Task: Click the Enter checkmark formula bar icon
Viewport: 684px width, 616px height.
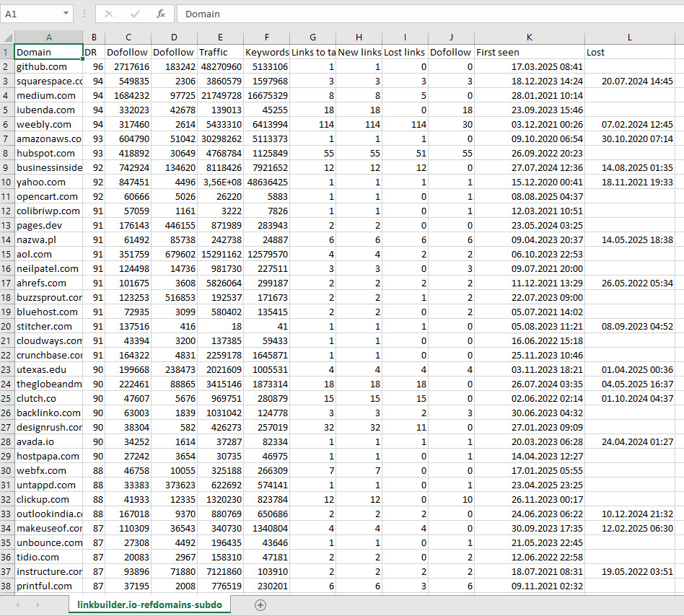Action: click(x=135, y=14)
